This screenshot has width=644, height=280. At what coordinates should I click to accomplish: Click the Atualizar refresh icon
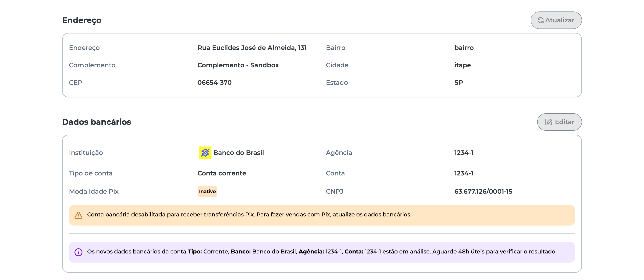(x=541, y=20)
